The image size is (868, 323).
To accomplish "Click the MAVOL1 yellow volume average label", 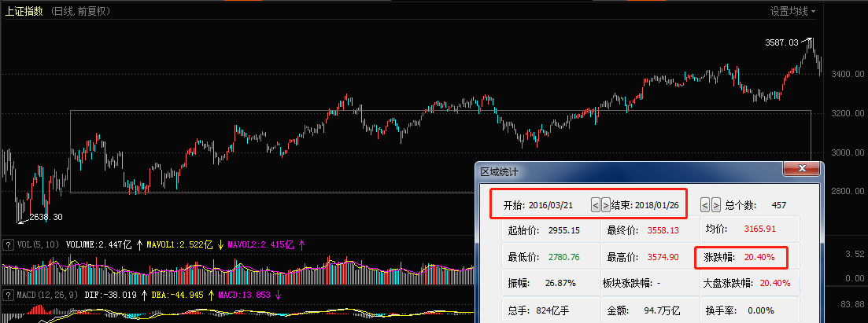I will point(177,244).
